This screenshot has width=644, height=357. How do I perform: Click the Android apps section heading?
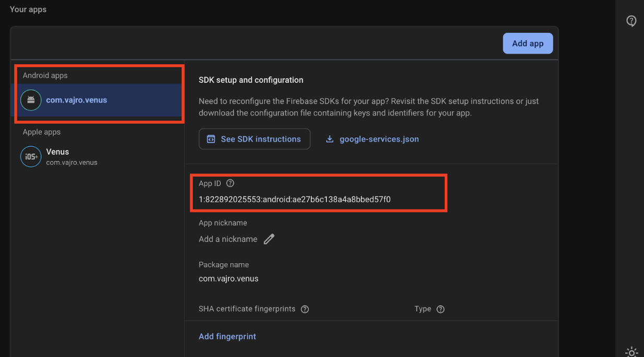45,75
